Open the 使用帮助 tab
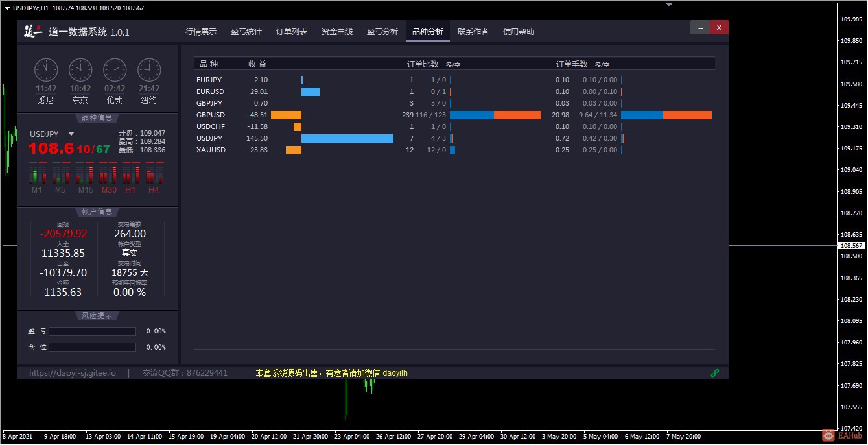 [x=519, y=31]
